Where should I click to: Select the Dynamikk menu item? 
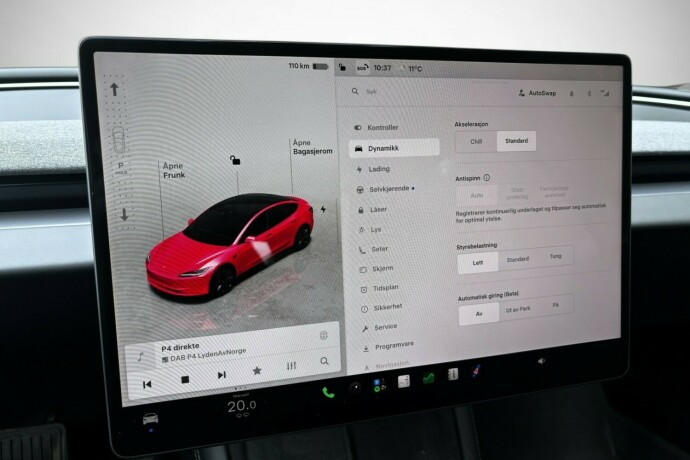click(394, 148)
